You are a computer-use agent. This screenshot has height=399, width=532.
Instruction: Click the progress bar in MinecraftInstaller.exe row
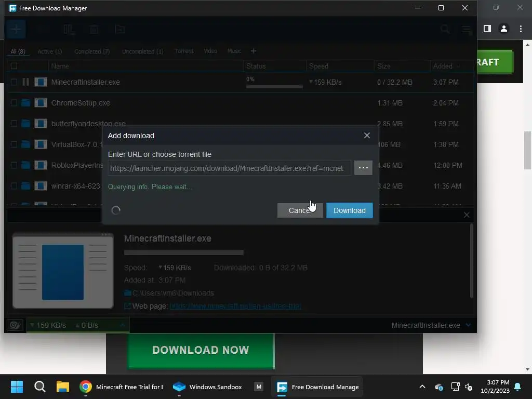coord(274,87)
